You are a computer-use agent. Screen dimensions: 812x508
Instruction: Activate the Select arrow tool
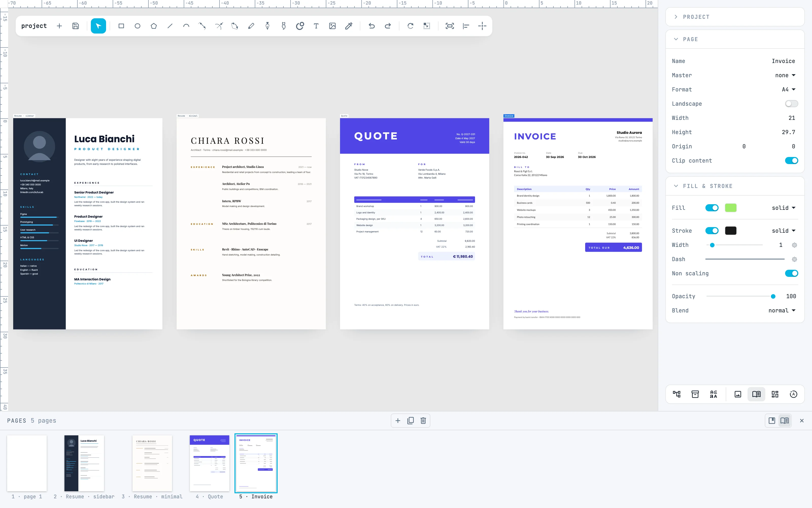coord(98,26)
